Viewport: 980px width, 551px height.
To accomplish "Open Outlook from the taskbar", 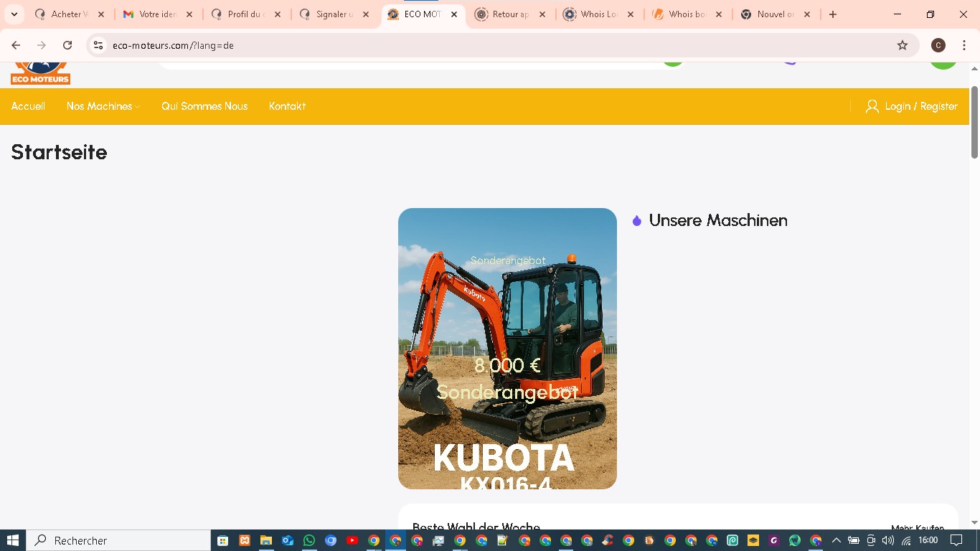I will [x=288, y=540].
